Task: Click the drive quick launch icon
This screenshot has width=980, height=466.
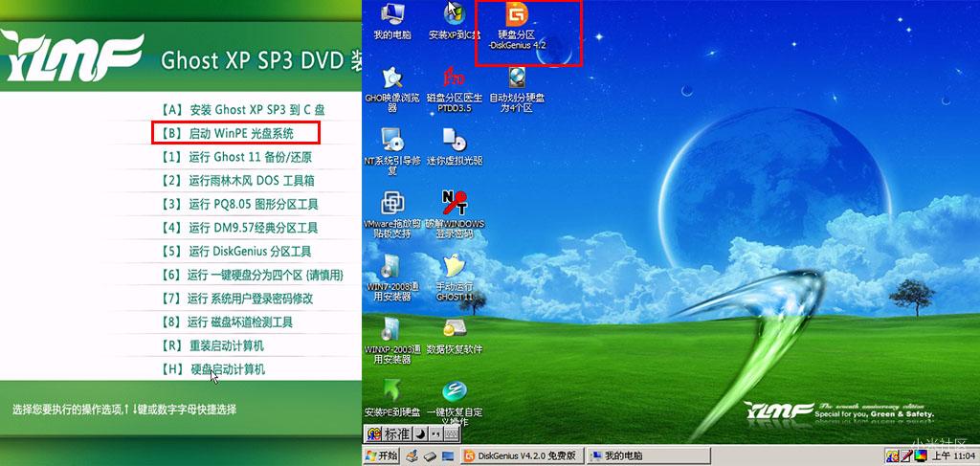Action: point(430,455)
